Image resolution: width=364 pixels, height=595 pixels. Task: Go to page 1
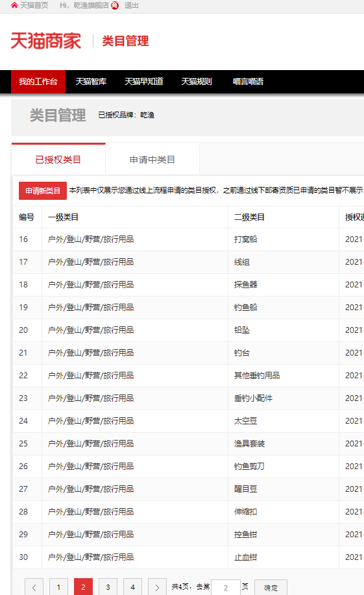click(59, 587)
